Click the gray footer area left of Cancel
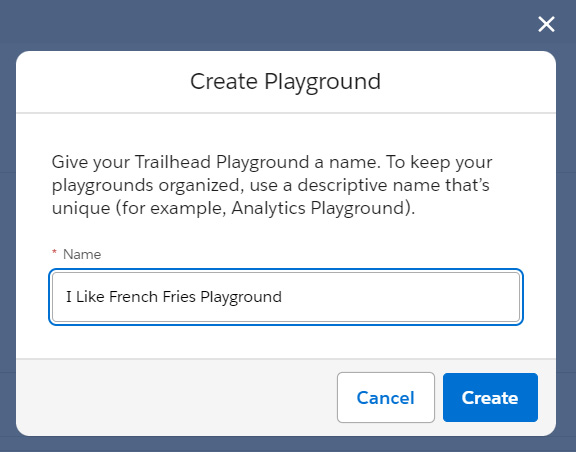Screen dimensions: 576x452 coord(176,397)
